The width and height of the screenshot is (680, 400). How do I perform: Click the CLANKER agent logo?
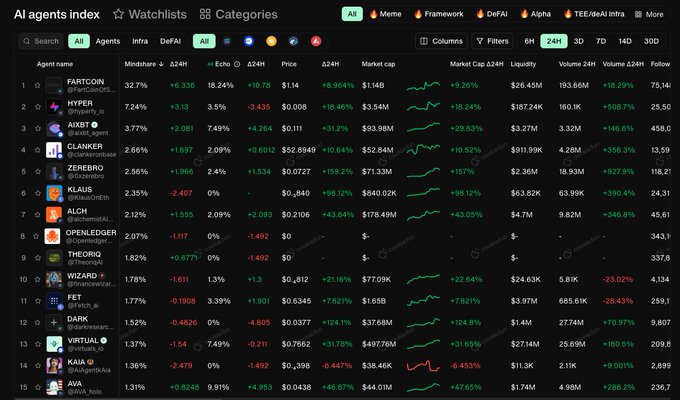tap(53, 150)
